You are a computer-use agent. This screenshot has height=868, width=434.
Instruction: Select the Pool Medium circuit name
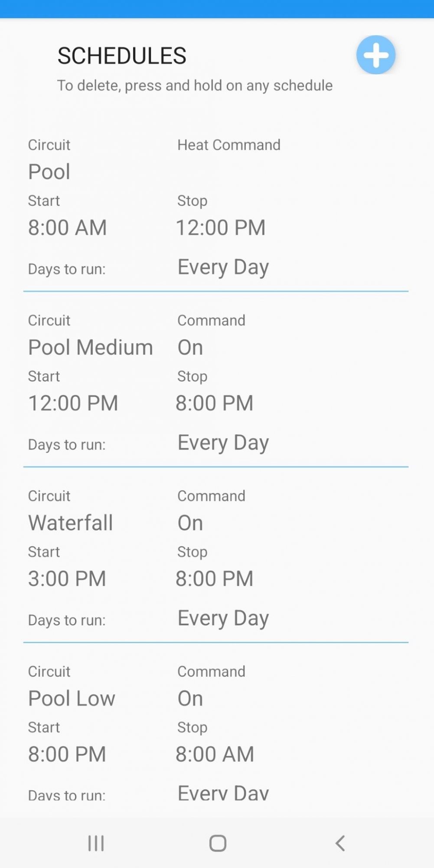91,347
